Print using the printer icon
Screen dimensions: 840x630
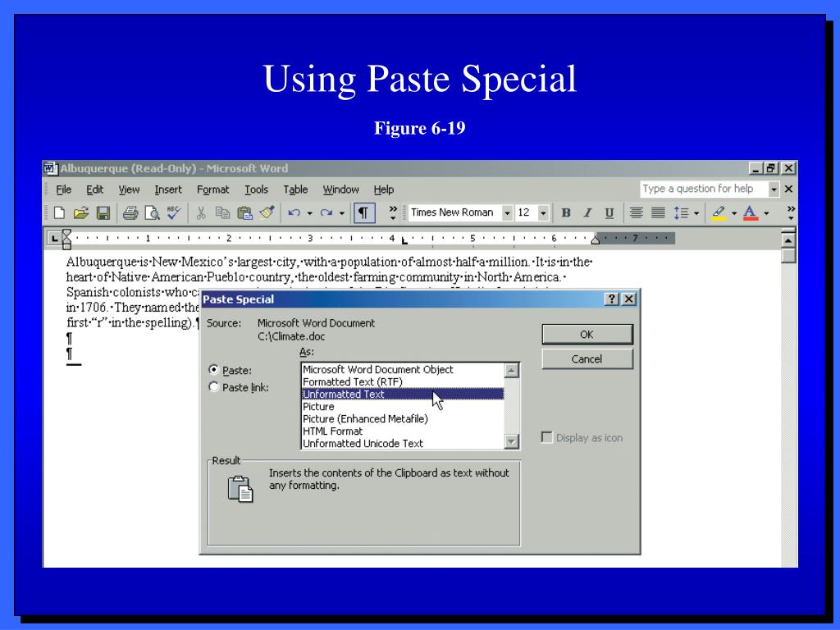pyautogui.click(x=130, y=213)
